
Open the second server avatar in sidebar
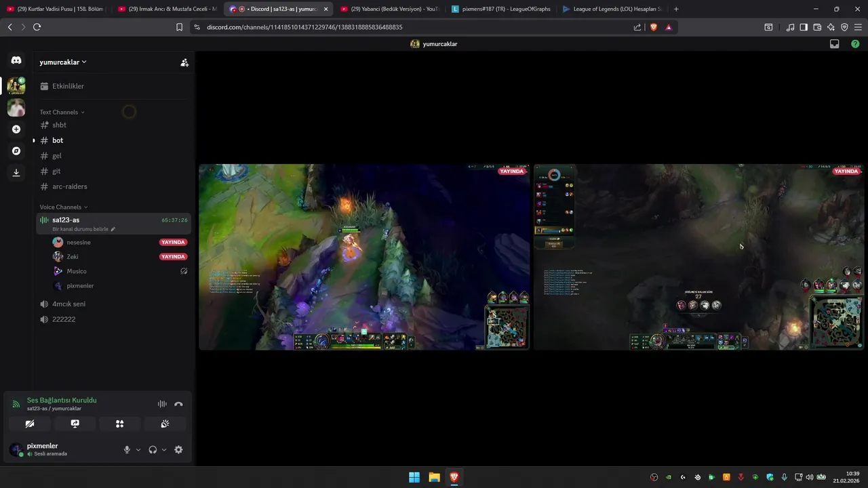coord(16,108)
